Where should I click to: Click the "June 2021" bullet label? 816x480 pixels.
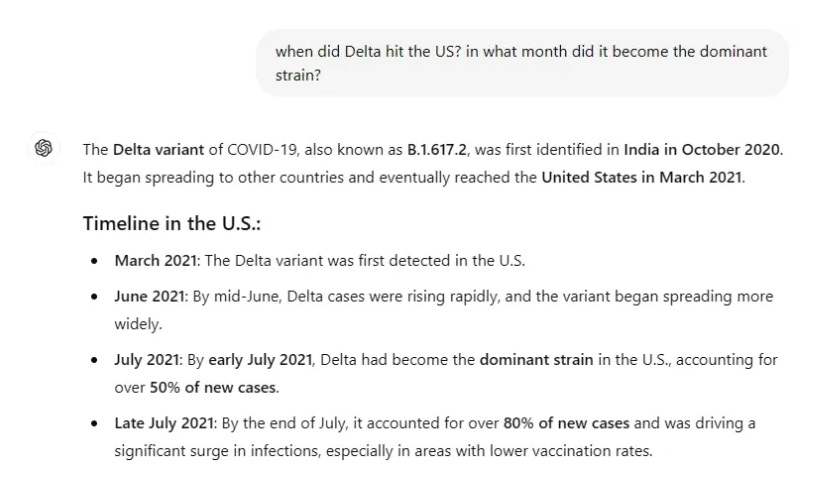149,297
